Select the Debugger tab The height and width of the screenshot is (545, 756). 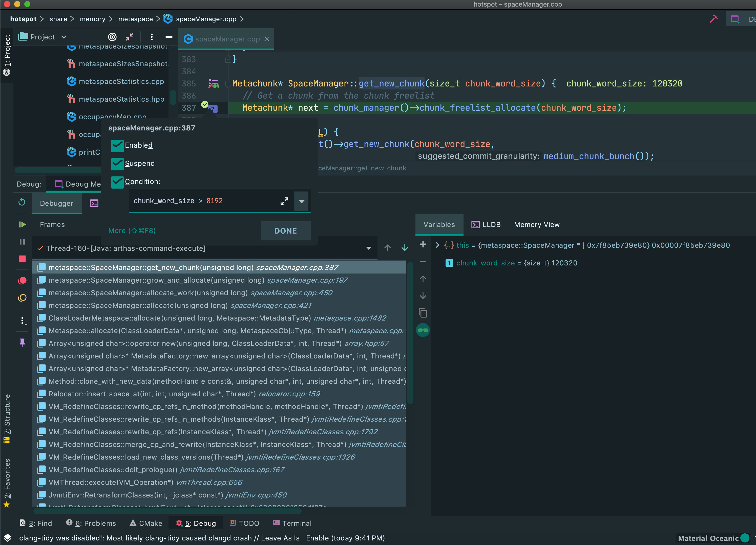(57, 203)
